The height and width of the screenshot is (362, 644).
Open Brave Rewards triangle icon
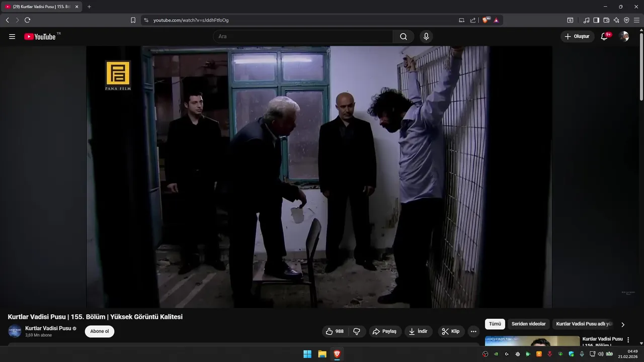coord(496,20)
